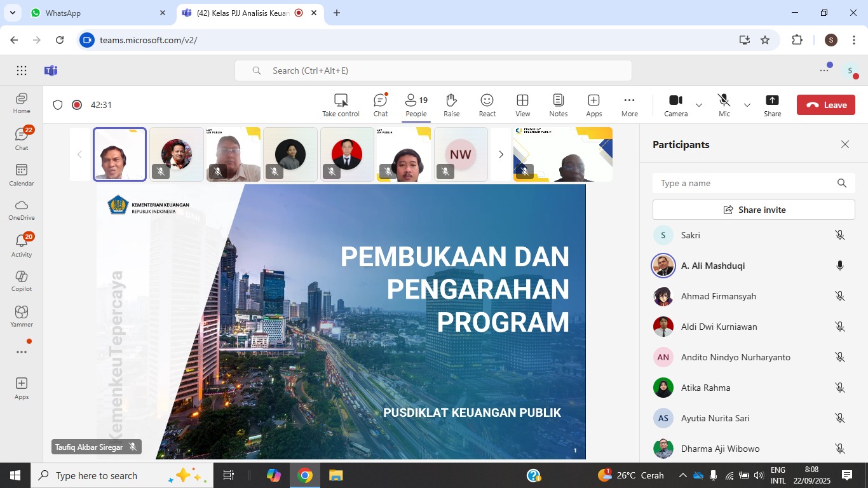The width and height of the screenshot is (868, 488).
Task: Open the meeting Apps button
Action: [x=594, y=105]
